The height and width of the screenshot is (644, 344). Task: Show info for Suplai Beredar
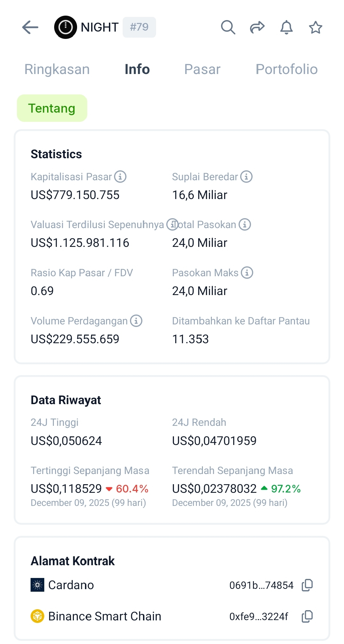[246, 176]
